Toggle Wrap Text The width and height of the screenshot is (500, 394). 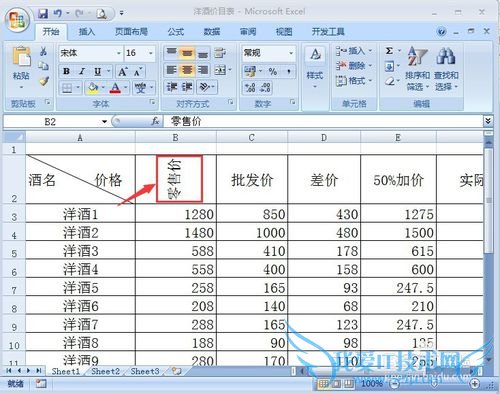coord(220,53)
